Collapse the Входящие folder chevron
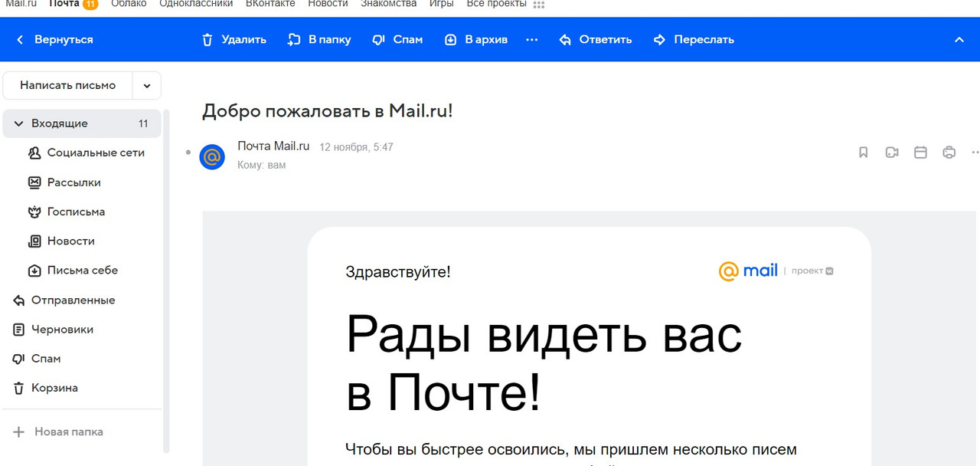This screenshot has height=466, width=980. pos(19,123)
